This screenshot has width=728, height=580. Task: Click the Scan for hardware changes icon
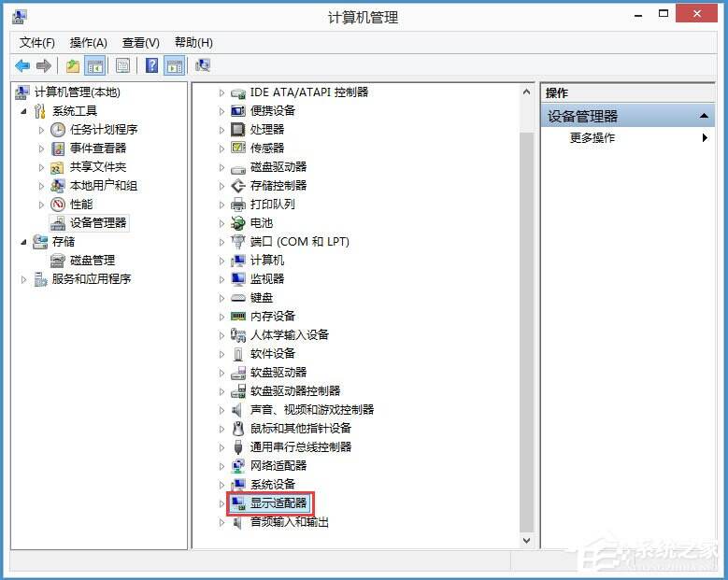click(203, 66)
